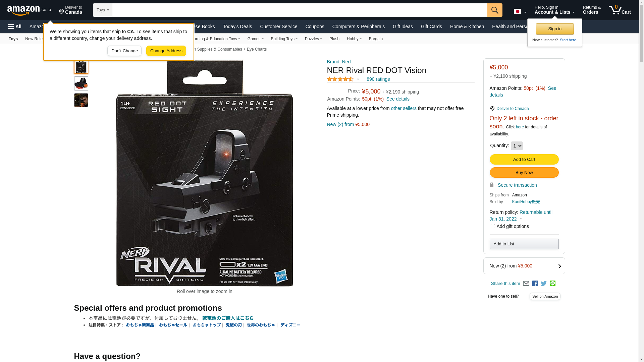Share this item on LINE
The image size is (644, 362).
click(x=552, y=284)
